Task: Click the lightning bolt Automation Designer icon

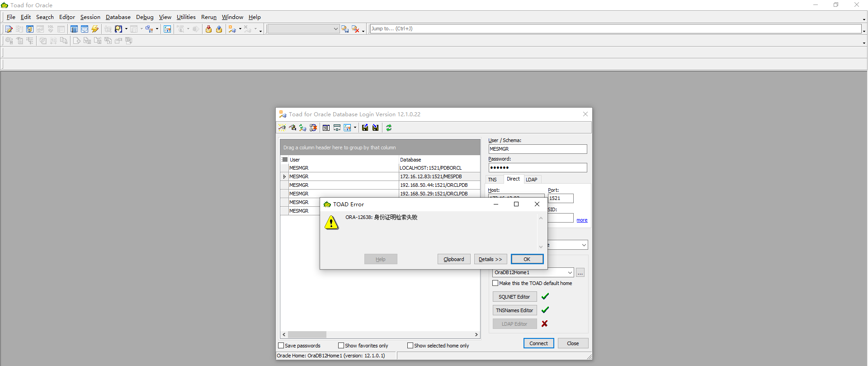Action: click(95, 29)
